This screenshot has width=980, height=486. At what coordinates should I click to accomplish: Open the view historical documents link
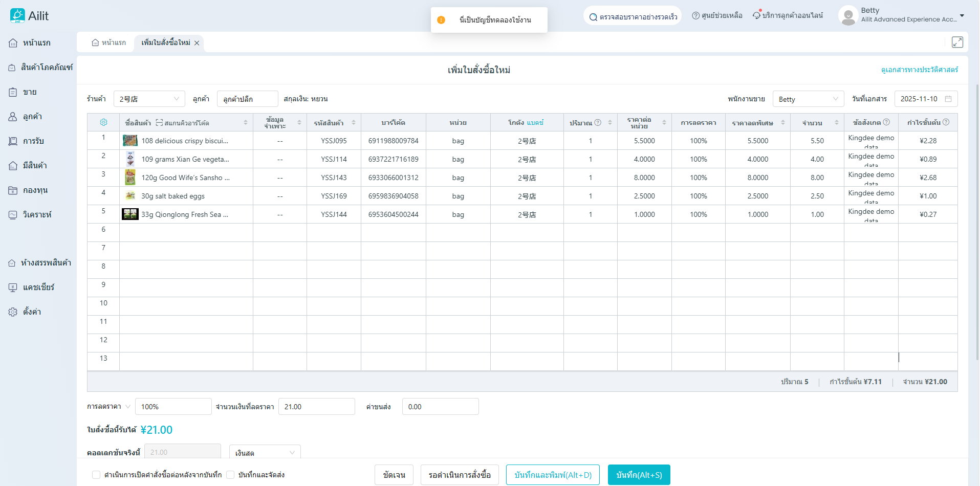coord(919,70)
